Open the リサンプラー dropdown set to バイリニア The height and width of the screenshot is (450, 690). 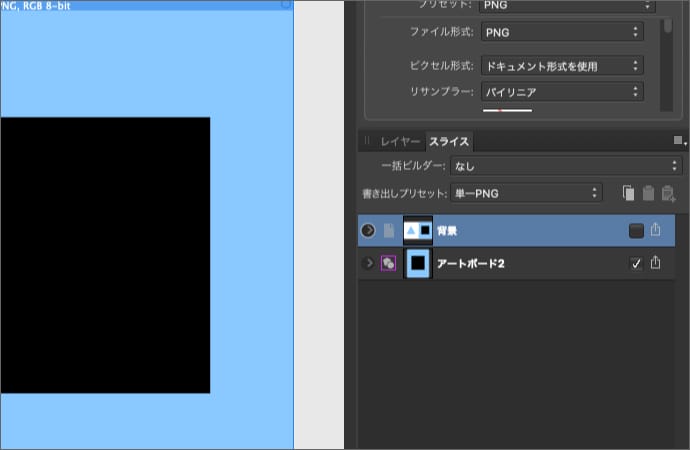(560, 92)
